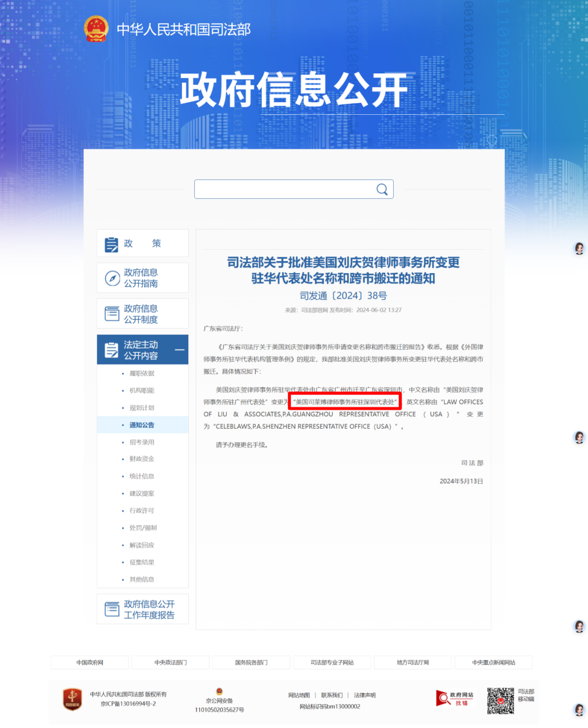588x728 pixels.
Task: Click the list icon for 政府信息公开制度
Action: pyautogui.click(x=112, y=314)
